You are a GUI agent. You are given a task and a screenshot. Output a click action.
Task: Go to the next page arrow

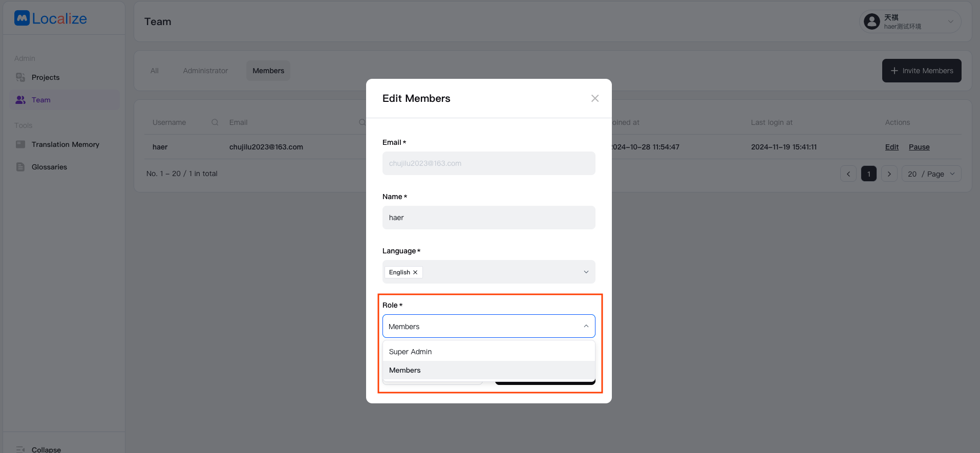[889, 174]
